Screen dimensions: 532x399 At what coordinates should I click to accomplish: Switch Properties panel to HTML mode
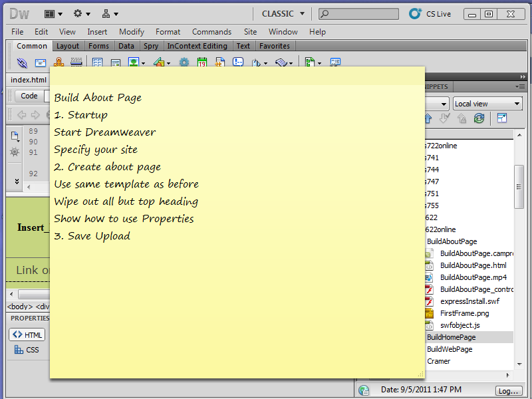[x=27, y=334]
